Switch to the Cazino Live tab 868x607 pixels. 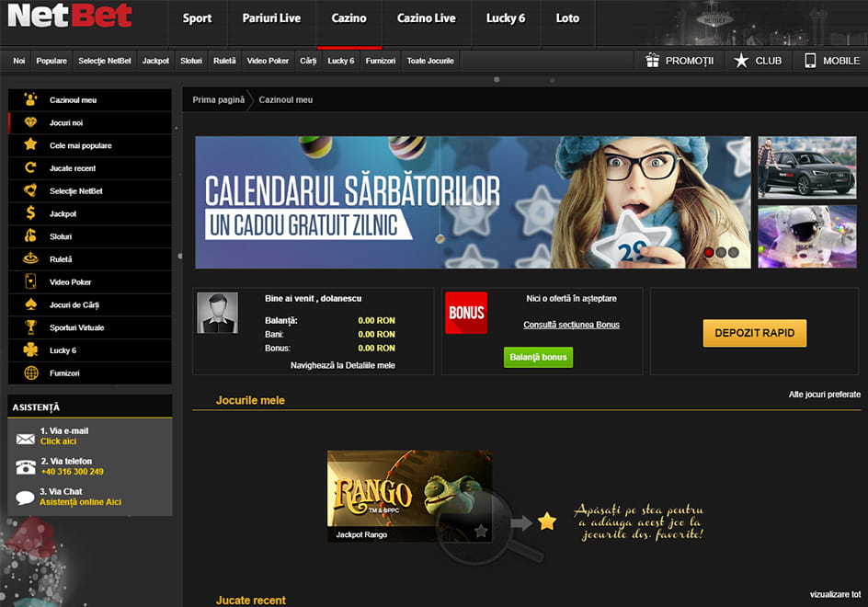click(x=427, y=18)
